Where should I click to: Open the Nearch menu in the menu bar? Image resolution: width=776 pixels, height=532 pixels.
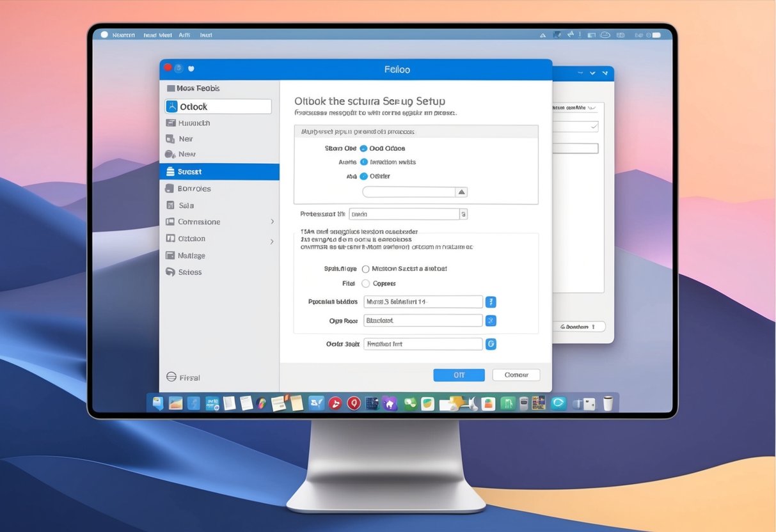[x=123, y=35]
